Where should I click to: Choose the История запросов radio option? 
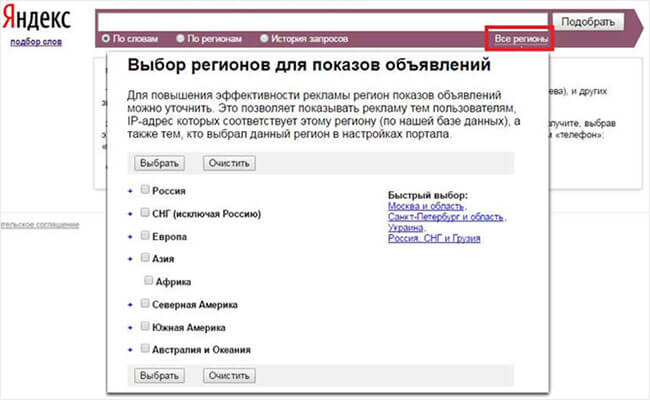(264, 39)
